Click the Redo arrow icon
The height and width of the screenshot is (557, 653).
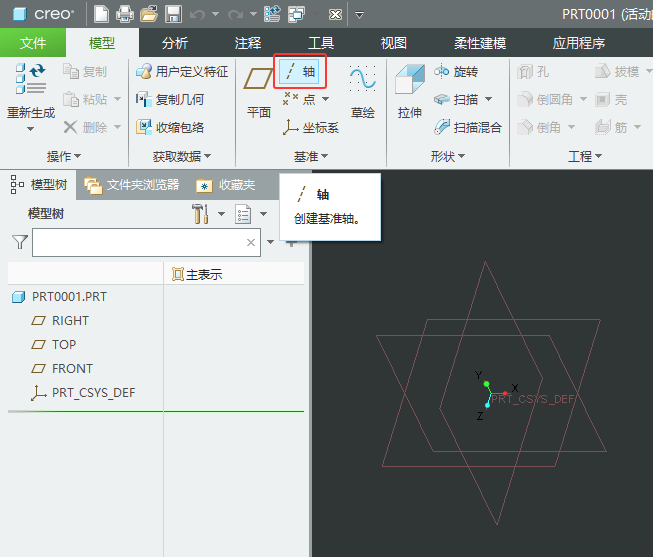pos(236,15)
